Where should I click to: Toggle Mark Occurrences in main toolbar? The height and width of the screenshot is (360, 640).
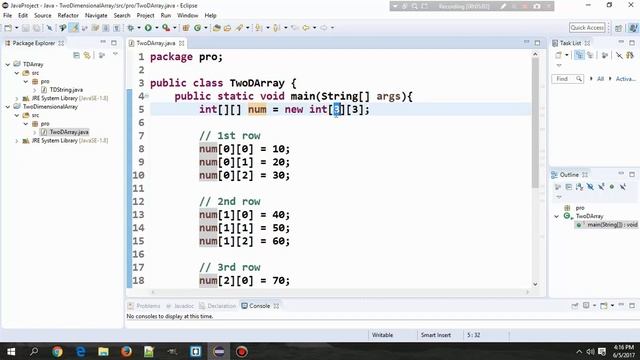(74, 28)
